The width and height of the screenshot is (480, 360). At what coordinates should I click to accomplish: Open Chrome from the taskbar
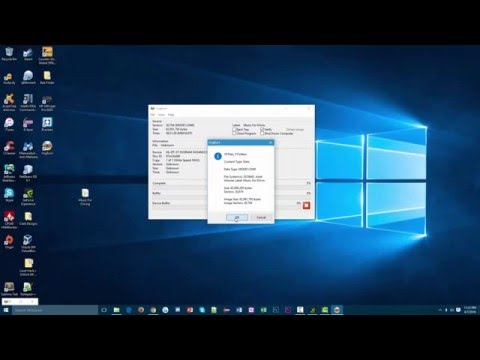tap(153, 310)
